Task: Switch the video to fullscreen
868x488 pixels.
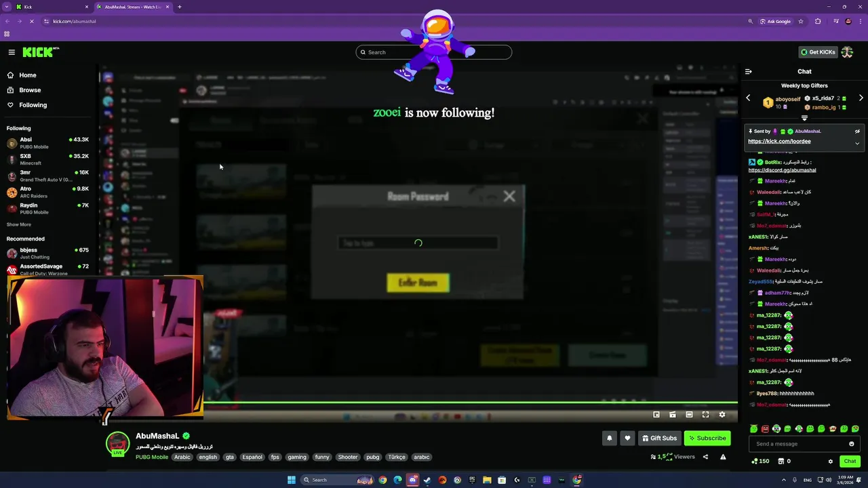Action: 705,415
